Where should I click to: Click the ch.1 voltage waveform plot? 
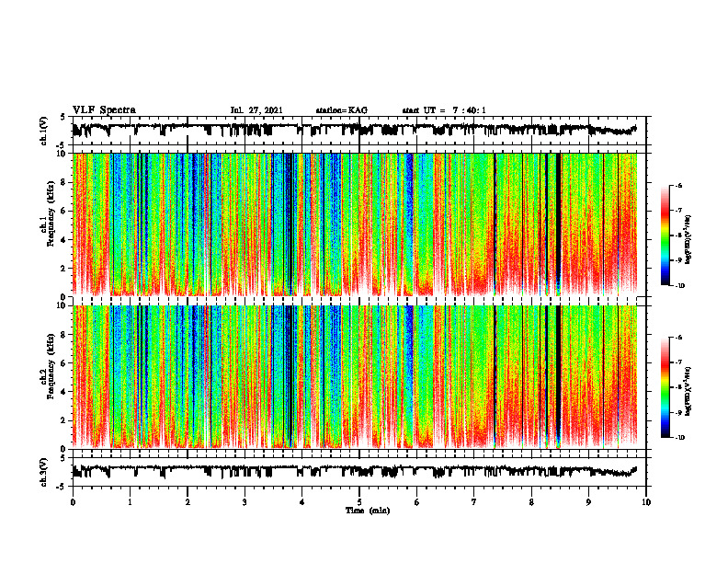[358, 131]
